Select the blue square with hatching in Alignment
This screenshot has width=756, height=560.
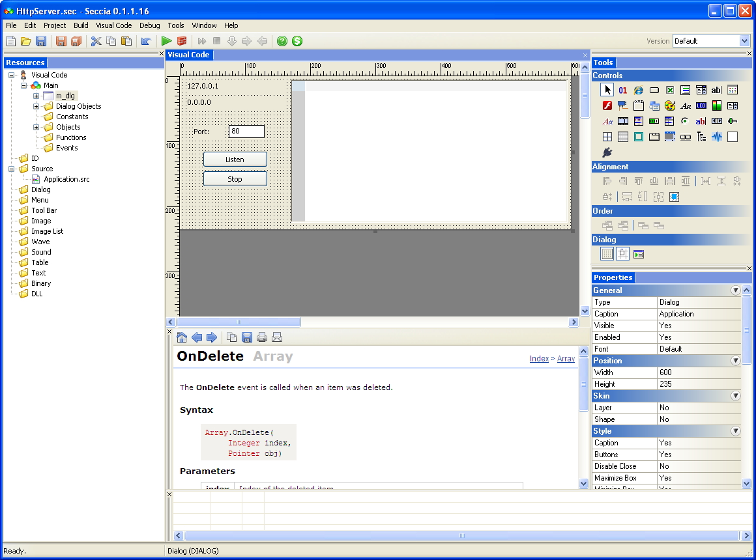(674, 197)
